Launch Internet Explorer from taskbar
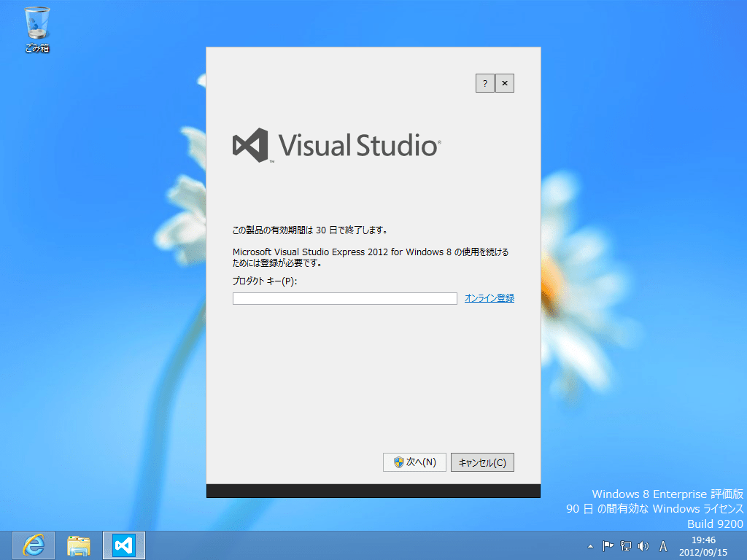This screenshot has height=560, width=747. pos(34,545)
